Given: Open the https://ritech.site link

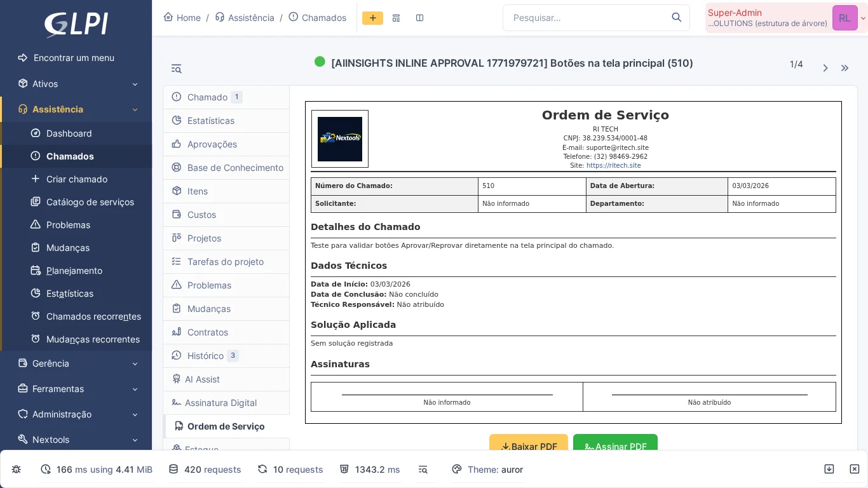Looking at the screenshot, I should tap(613, 165).
